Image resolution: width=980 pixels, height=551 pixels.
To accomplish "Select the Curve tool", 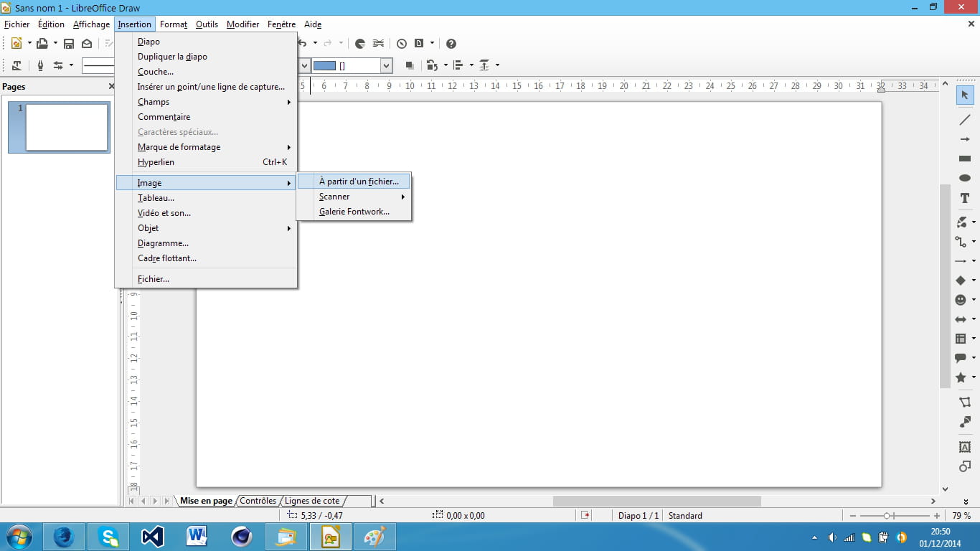I will [x=962, y=222].
